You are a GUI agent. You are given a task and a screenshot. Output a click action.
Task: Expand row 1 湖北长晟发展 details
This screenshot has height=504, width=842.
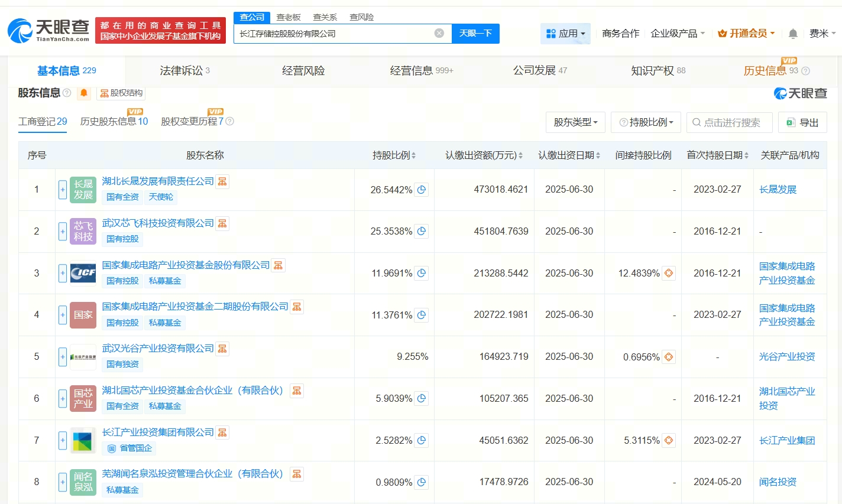pyautogui.click(x=63, y=190)
